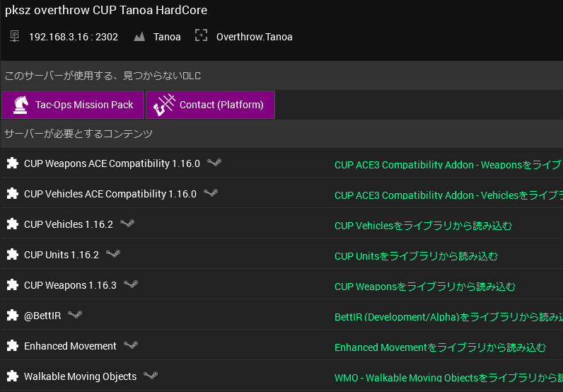
Task: Click Steam icon next to CUP Units 1.16.2
Action: click(x=113, y=254)
